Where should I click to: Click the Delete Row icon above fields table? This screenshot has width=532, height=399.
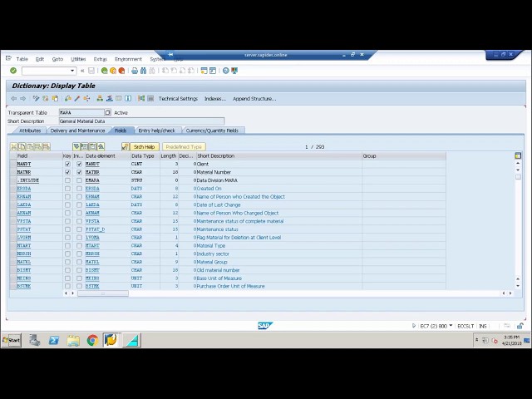coord(47,146)
